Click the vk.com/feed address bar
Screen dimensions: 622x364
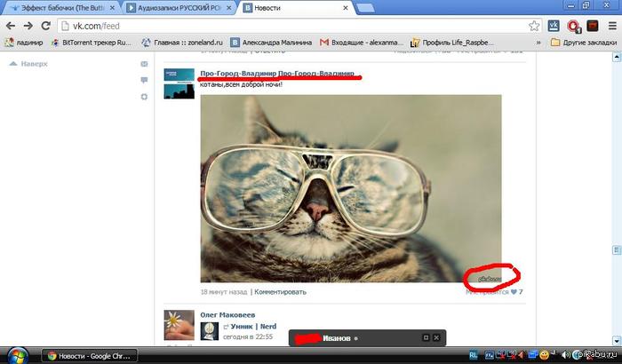pos(267,26)
